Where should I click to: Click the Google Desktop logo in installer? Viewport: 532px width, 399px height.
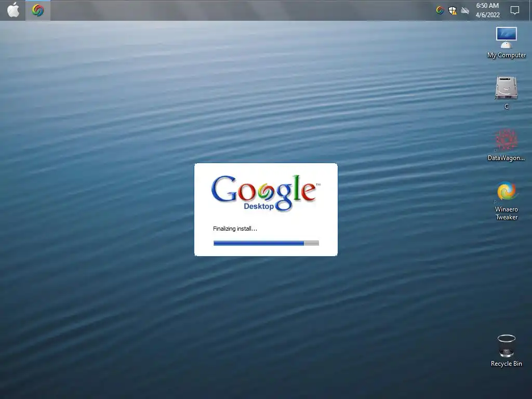point(265,193)
